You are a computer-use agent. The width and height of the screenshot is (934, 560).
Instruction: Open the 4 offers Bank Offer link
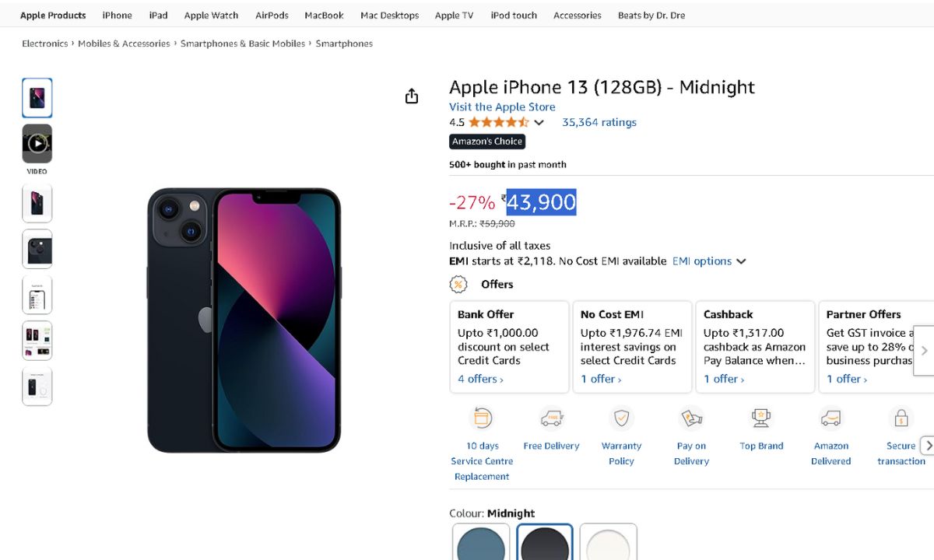[x=480, y=379]
